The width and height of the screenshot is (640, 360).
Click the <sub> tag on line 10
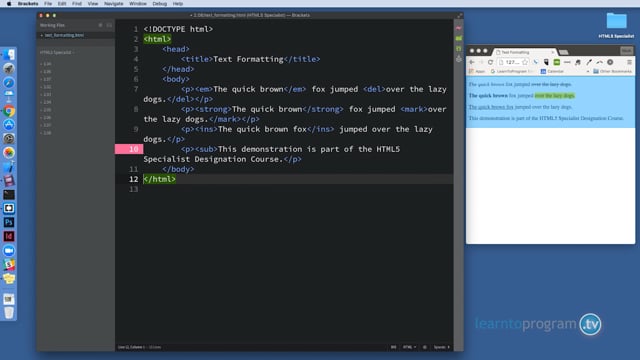207,149
